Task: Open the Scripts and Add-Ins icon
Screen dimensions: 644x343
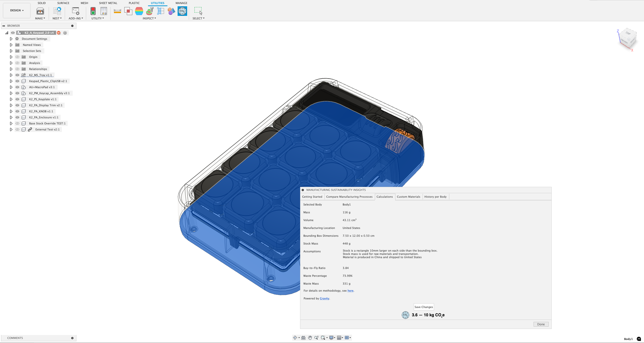Action: (x=75, y=11)
